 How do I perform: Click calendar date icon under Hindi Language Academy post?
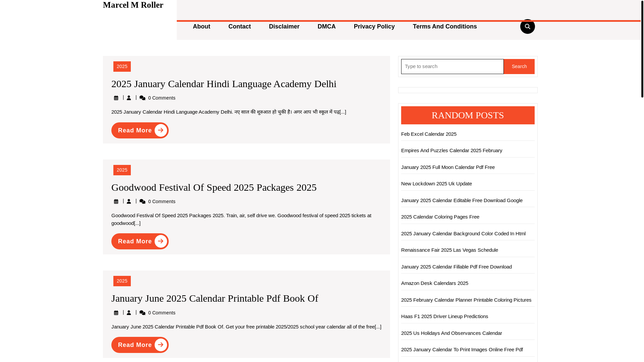tap(116, 98)
